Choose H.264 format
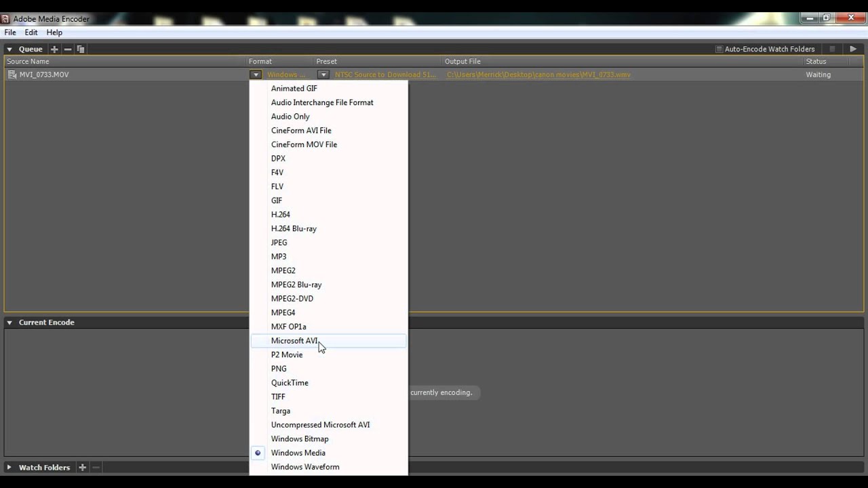This screenshot has height=488, width=868. 329,214
